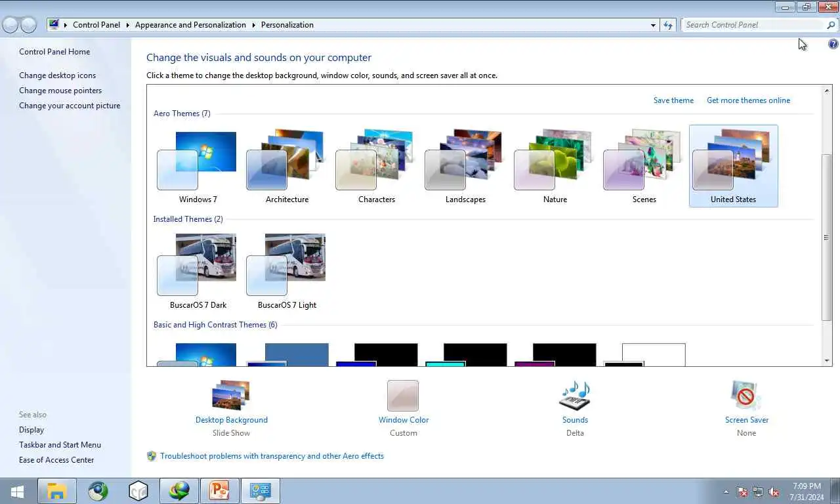Open the address bar history dropdown
This screenshot has height=504, width=840.
[x=653, y=25]
